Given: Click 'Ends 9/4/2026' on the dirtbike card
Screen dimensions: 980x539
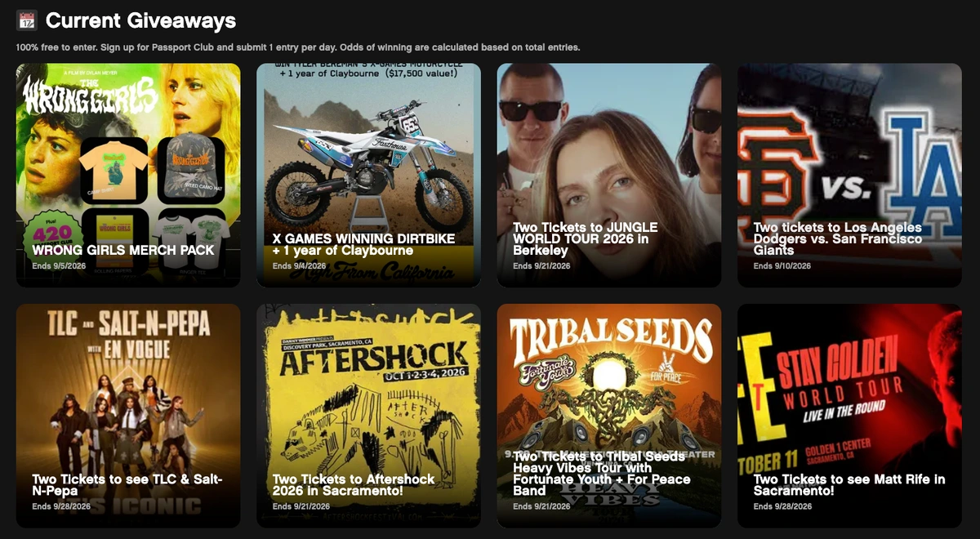Looking at the screenshot, I should pyautogui.click(x=299, y=265).
